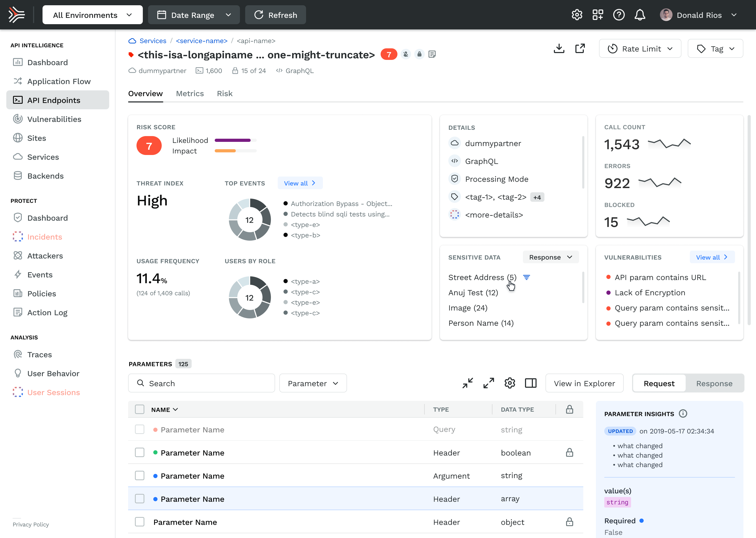Open the All Environments dropdown
756x538 pixels.
click(x=92, y=15)
